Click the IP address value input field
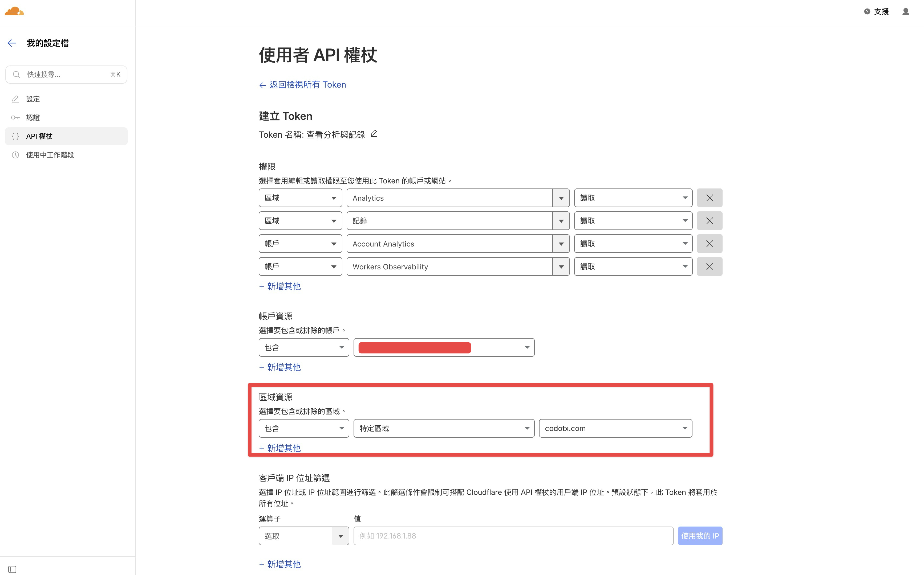924x575 pixels. pos(513,535)
